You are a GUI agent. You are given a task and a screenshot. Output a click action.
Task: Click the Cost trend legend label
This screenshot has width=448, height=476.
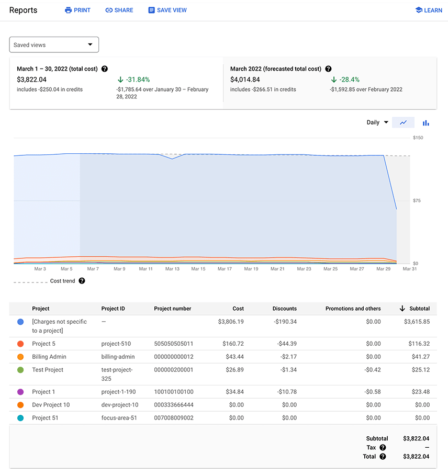63,281
